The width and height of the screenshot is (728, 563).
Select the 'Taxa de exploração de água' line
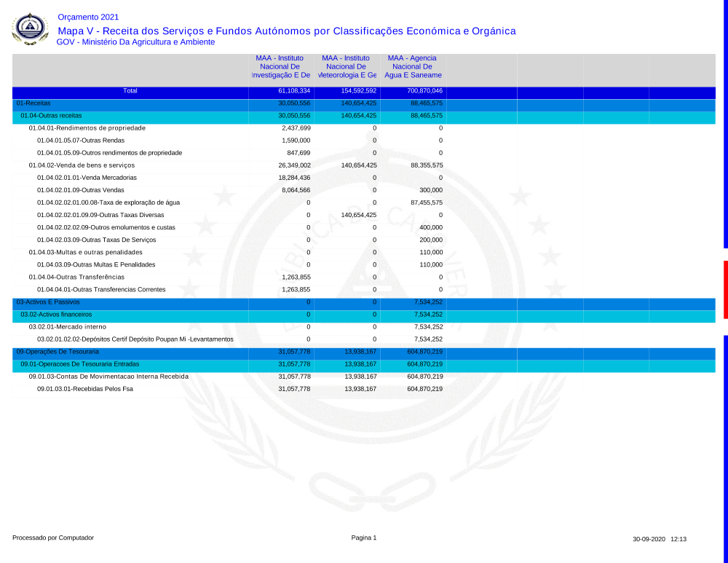tap(108, 202)
